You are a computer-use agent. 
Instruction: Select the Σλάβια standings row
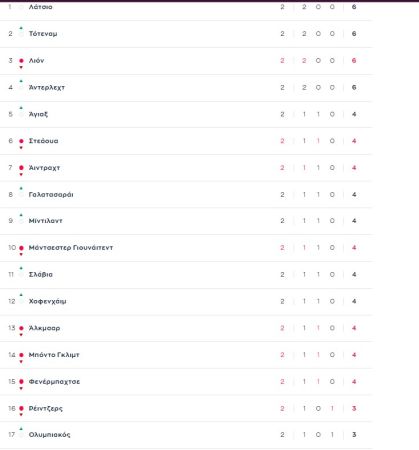(186, 275)
